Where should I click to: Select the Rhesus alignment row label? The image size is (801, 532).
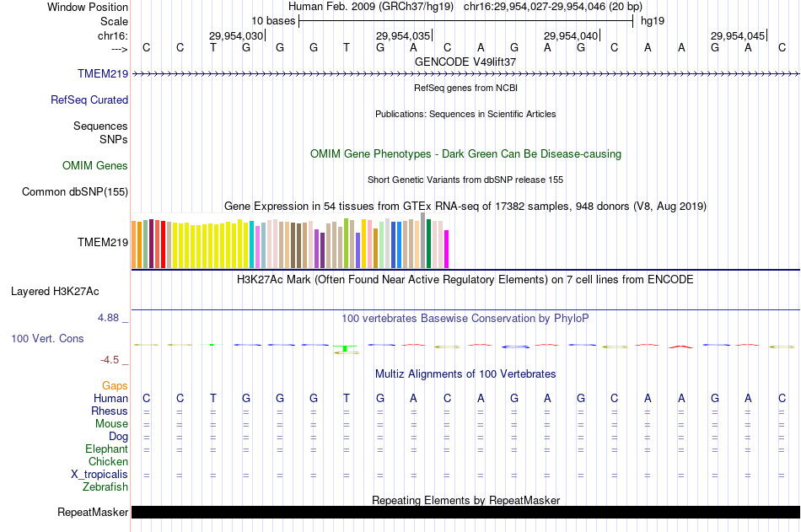(x=110, y=411)
